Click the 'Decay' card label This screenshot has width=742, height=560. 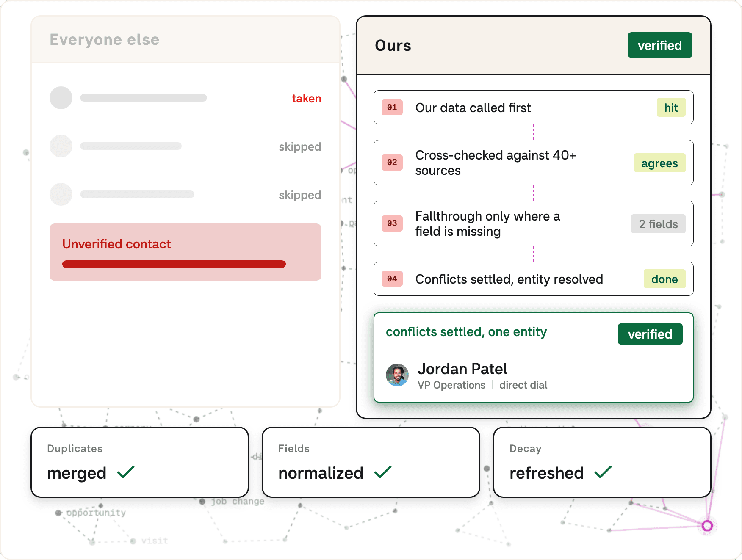526,449
